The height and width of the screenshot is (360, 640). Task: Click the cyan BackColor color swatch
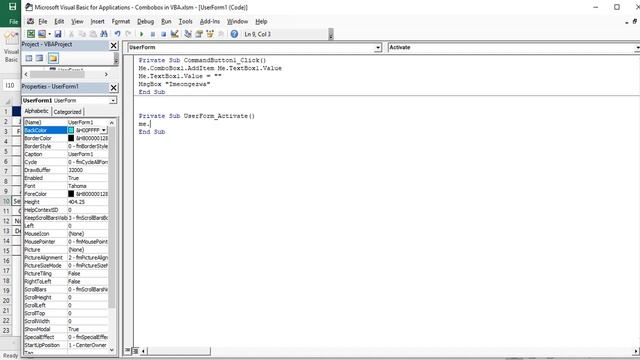tap(71, 130)
